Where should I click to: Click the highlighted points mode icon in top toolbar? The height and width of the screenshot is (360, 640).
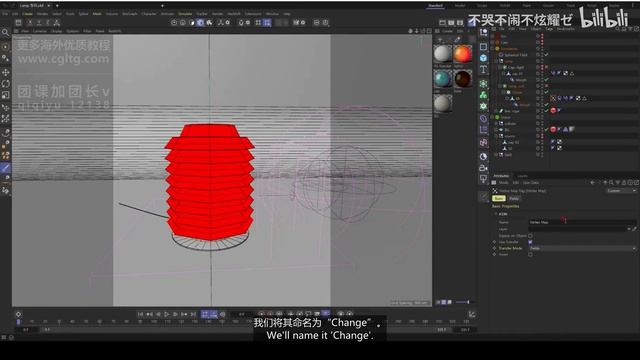tap(200, 22)
